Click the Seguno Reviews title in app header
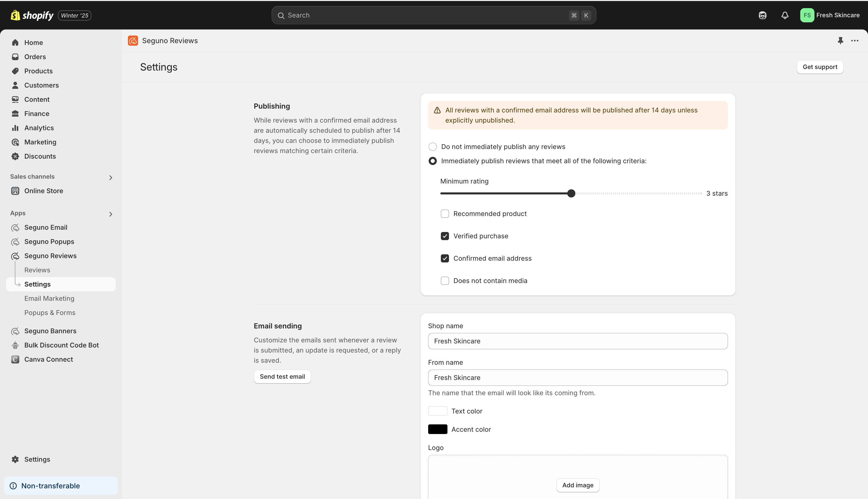Viewport: 868px width, 499px height. [170, 41]
